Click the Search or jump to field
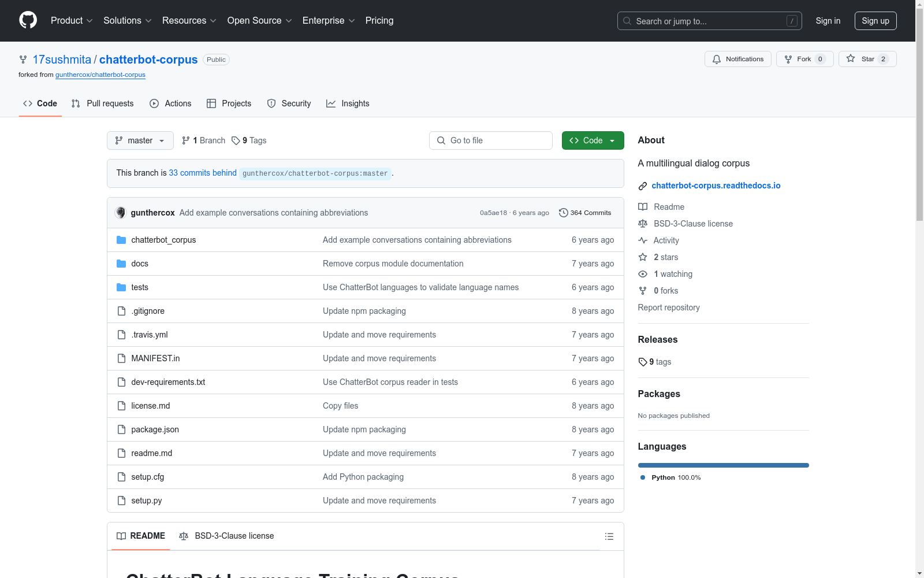The width and height of the screenshot is (924, 578). point(710,21)
